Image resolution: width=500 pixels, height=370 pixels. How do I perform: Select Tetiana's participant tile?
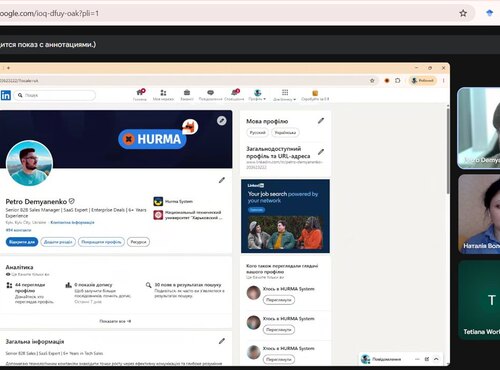pyautogui.click(x=479, y=300)
